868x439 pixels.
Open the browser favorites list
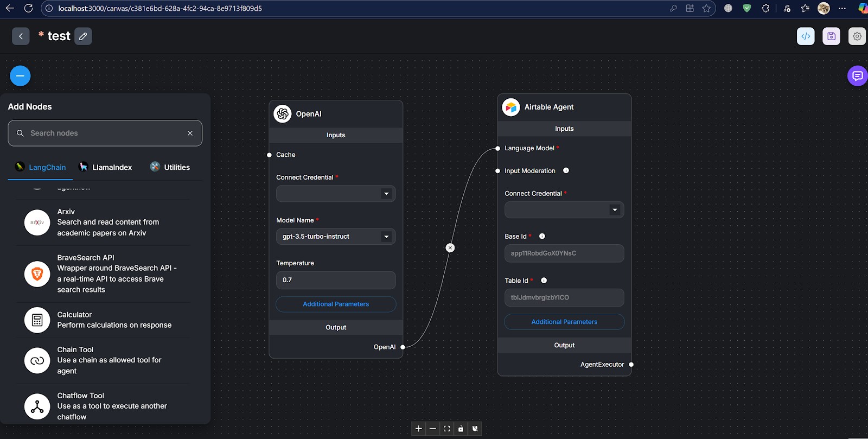805,8
